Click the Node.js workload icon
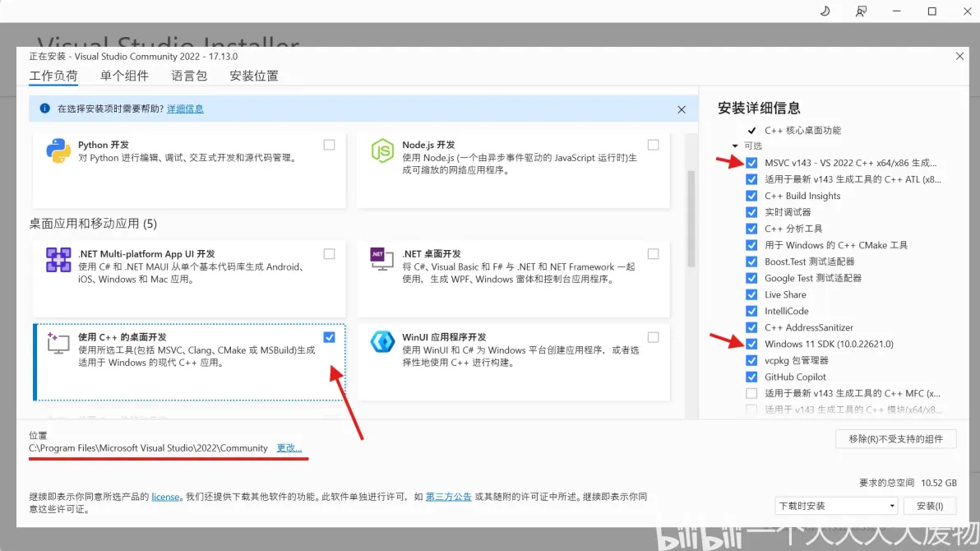 pyautogui.click(x=381, y=150)
